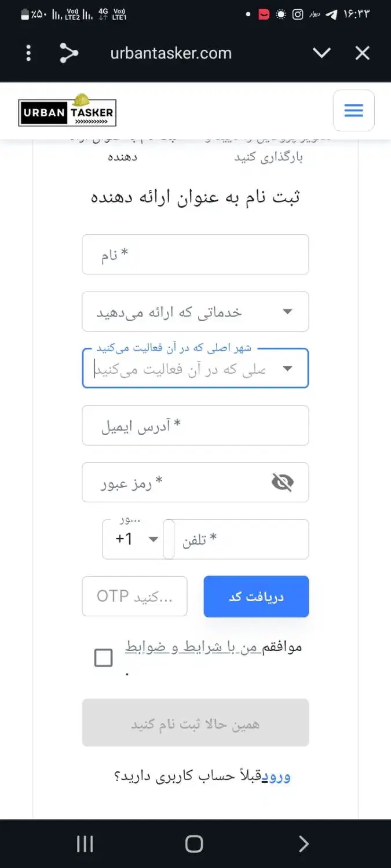Open the hamburger navigation menu
391x868 pixels.
point(353,111)
